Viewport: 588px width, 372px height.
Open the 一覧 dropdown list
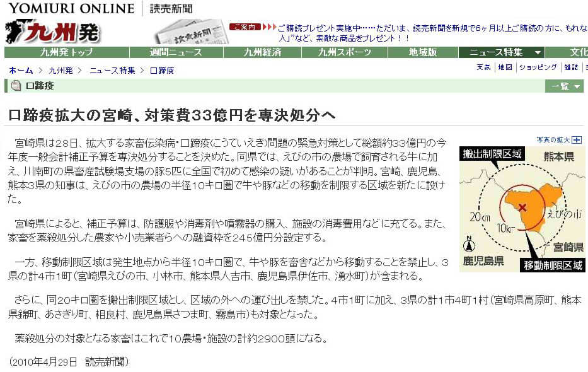[564, 86]
